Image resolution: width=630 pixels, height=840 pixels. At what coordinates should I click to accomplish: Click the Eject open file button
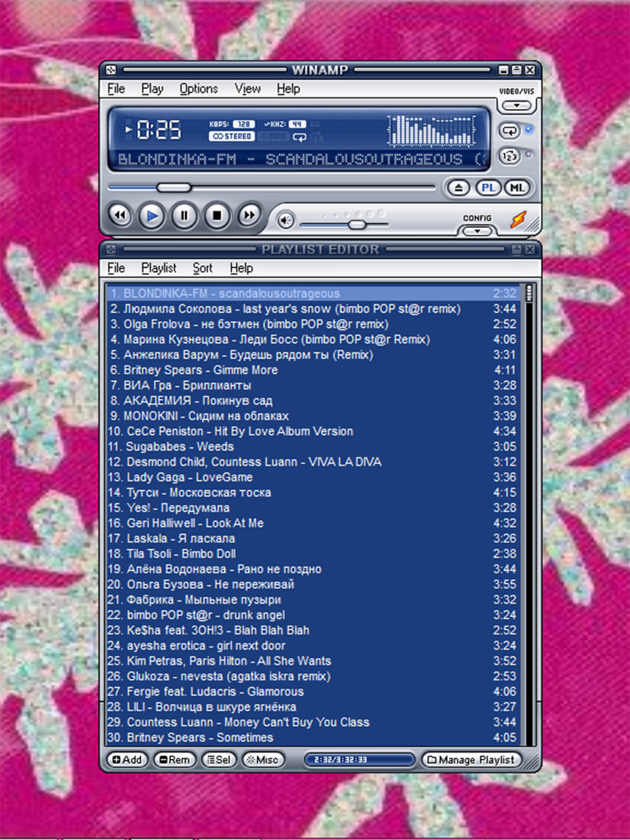tap(458, 188)
